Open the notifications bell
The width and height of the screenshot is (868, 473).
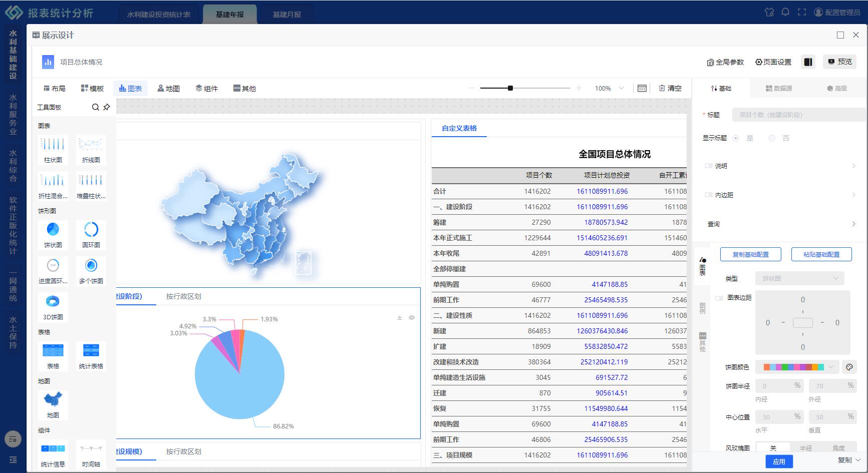[785, 12]
